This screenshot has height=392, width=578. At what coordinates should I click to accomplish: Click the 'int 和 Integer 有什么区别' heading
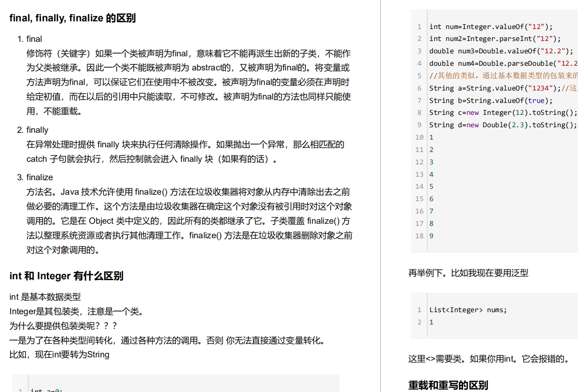pos(66,276)
